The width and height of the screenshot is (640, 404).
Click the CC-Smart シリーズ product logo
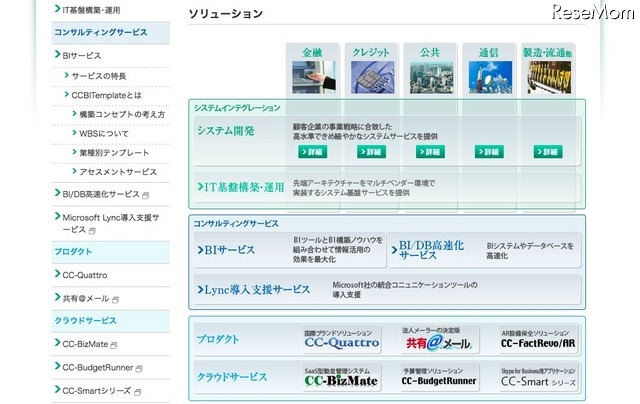[538, 377]
